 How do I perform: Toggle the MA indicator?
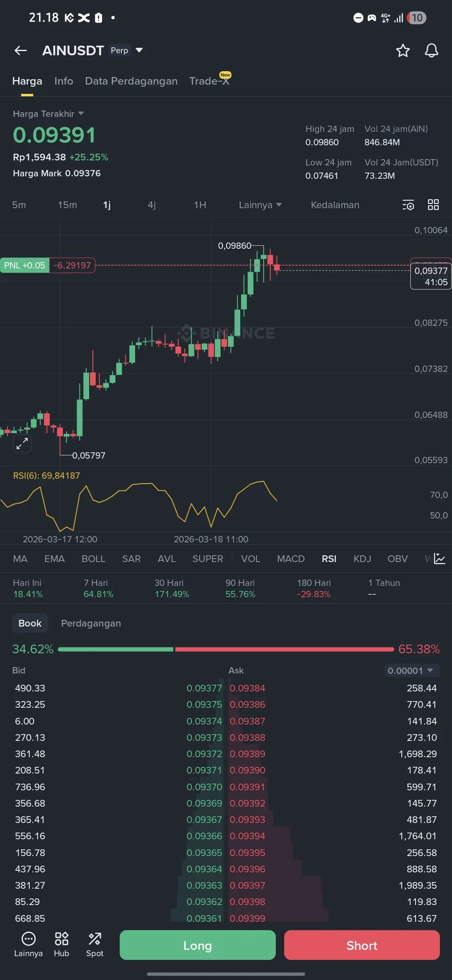pyautogui.click(x=20, y=559)
